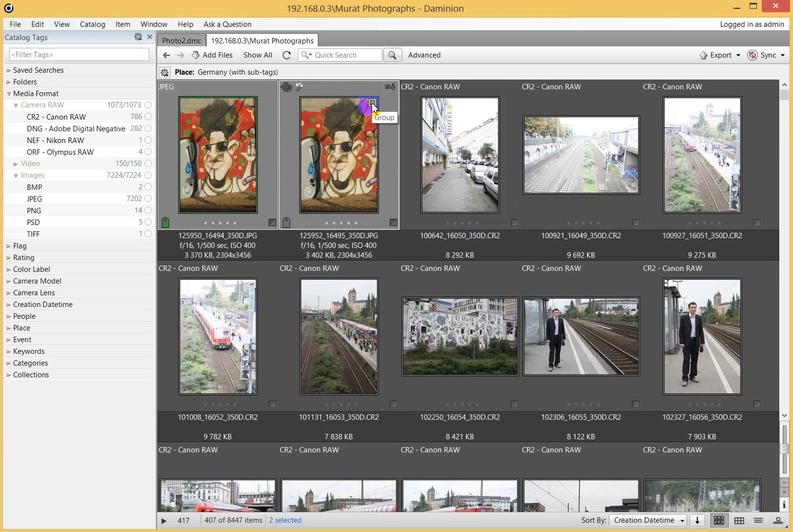Image resolution: width=793 pixels, height=532 pixels.
Task: Open the Sort By Creation Datetime dropdown
Action: click(x=648, y=520)
